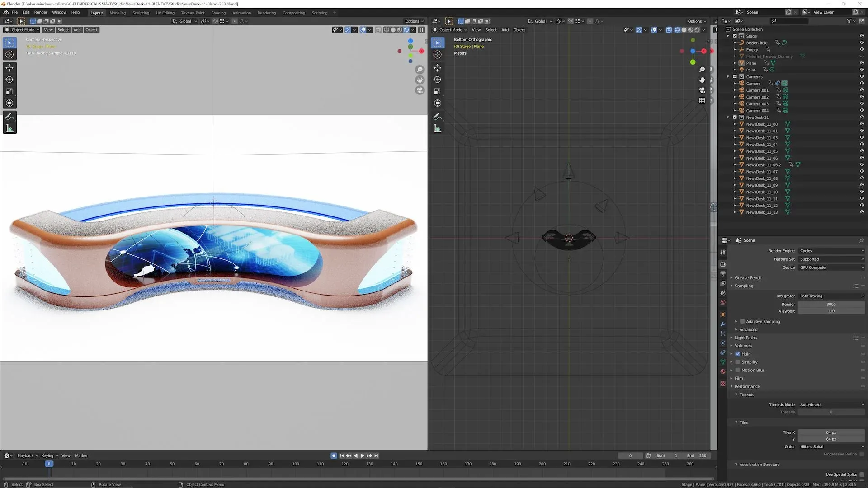Open Feature Set dropdown
This screenshot has width=868, height=488.
click(x=831, y=259)
